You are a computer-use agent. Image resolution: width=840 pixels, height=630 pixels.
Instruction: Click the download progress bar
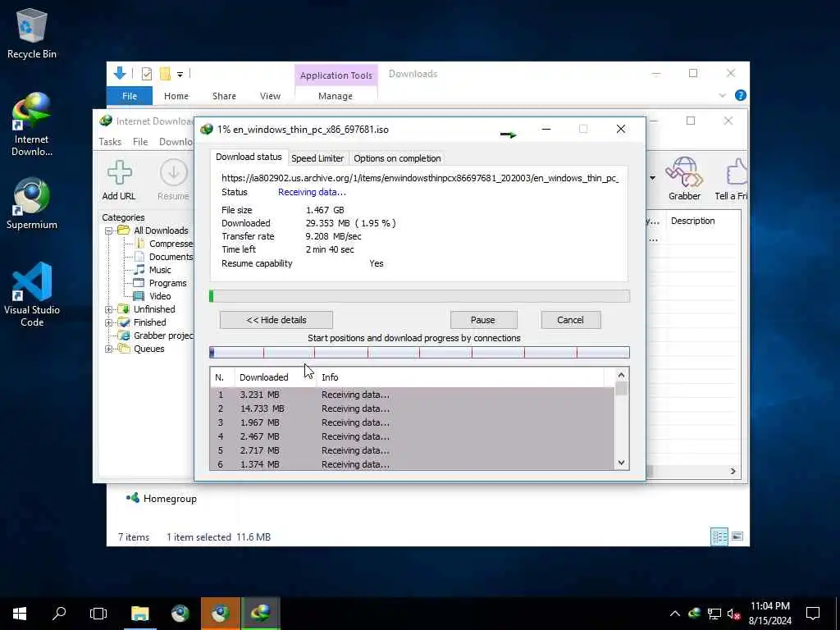point(419,296)
